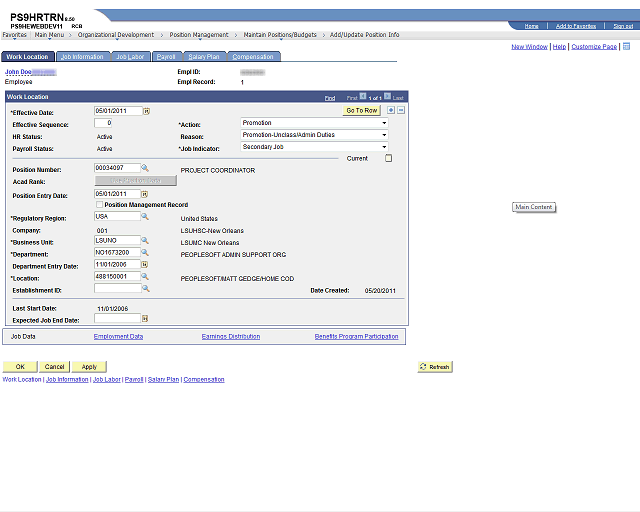Enable the Position Management Record checkbox
This screenshot has width=640, height=512.
(x=99, y=204)
